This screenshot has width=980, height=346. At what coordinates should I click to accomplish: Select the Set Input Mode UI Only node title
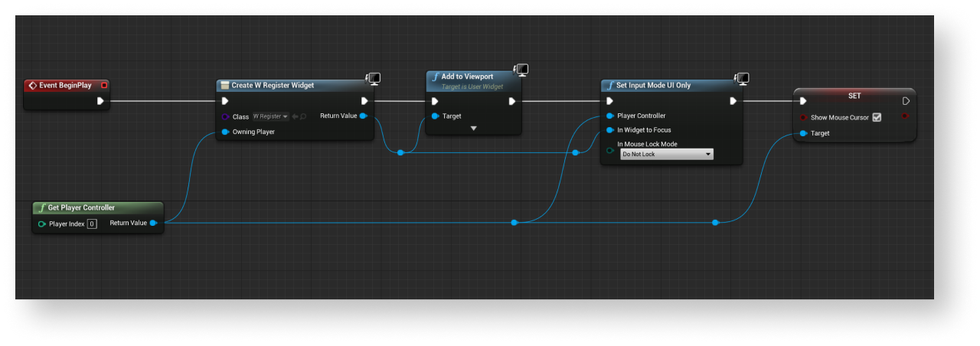[x=653, y=85]
